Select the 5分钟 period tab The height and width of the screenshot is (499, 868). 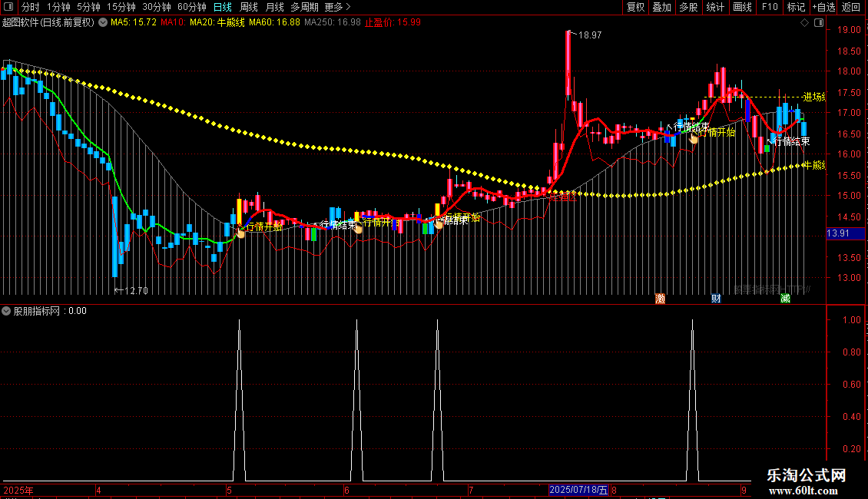88,7
